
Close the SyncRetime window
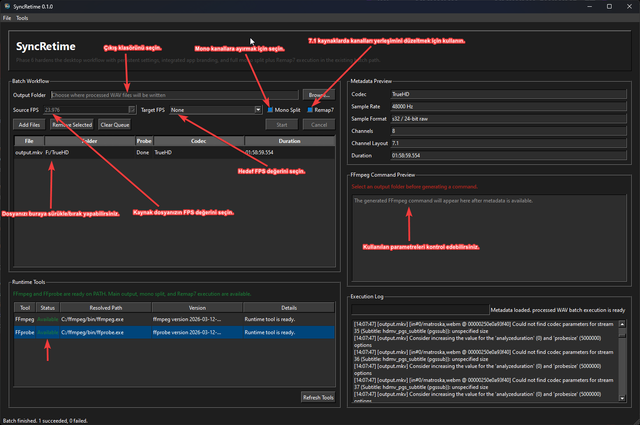629,7
